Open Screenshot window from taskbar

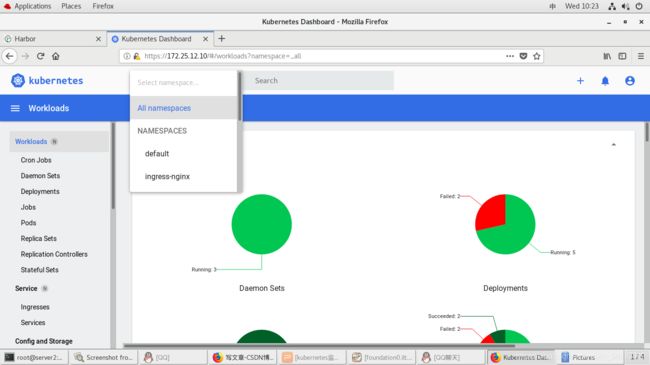click(x=104, y=357)
